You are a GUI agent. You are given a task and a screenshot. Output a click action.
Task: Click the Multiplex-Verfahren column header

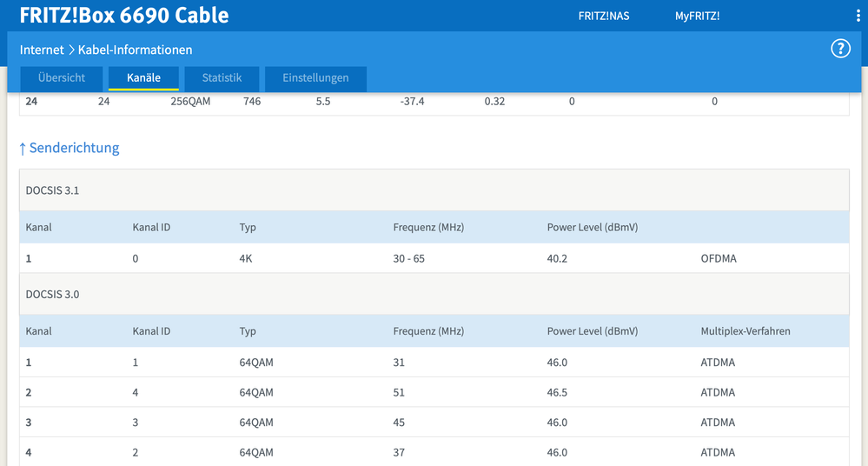[745, 331]
